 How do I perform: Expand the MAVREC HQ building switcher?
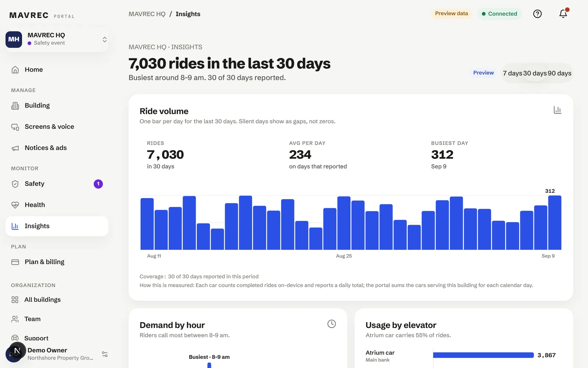57,39
